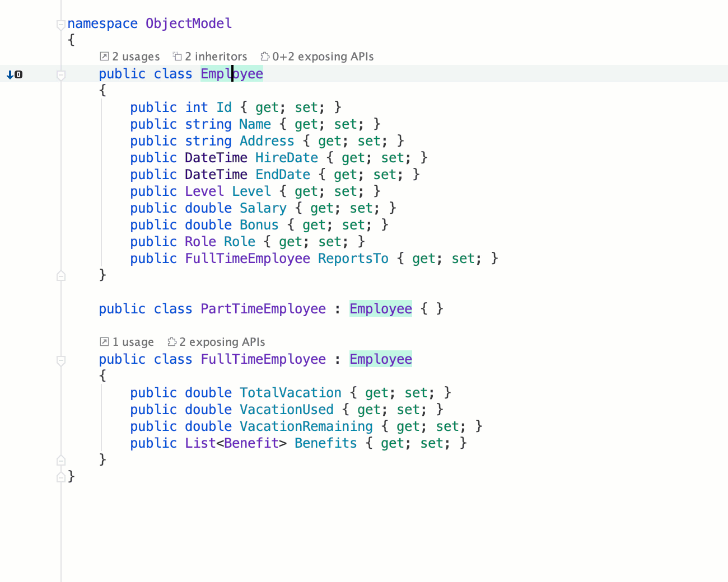Image resolution: width=728 pixels, height=582 pixels.
Task: Click the usages arrow icon before "2 usages"
Action: pyautogui.click(x=104, y=56)
